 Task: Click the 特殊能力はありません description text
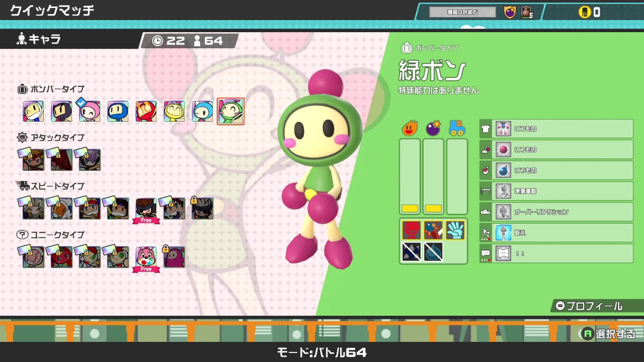[x=439, y=90]
